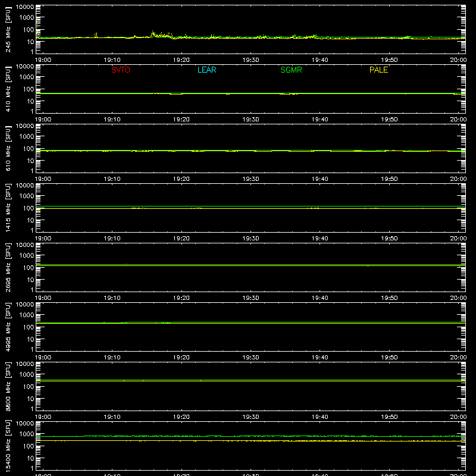Image resolution: width=476 pixels, height=476 pixels.
Task: Click 19:10 time label under 245 MHz plot
Action: 112,60
